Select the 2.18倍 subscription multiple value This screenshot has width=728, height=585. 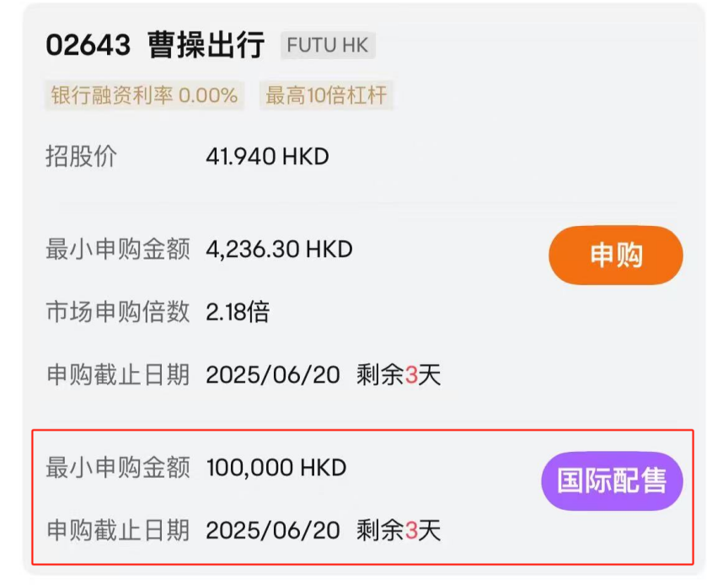237,312
